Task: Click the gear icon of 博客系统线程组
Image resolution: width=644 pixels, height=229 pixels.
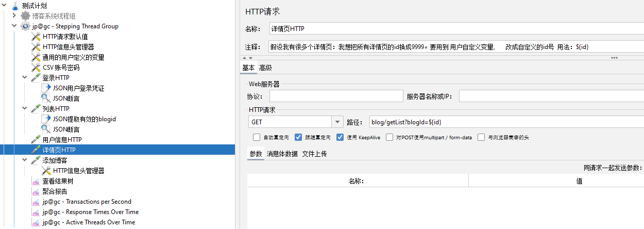Action: pos(25,16)
